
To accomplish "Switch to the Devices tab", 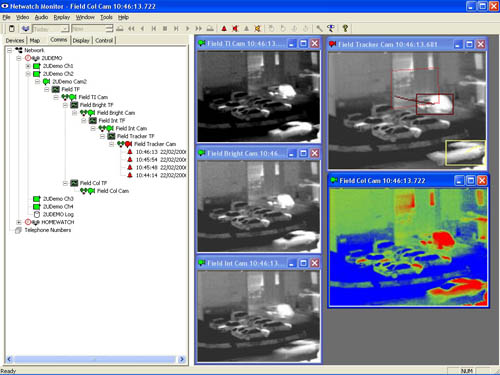I will click(15, 40).
